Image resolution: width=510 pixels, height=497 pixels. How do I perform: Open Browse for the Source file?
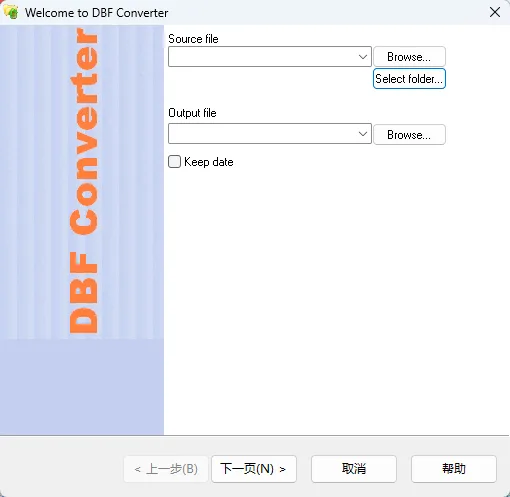[409, 57]
